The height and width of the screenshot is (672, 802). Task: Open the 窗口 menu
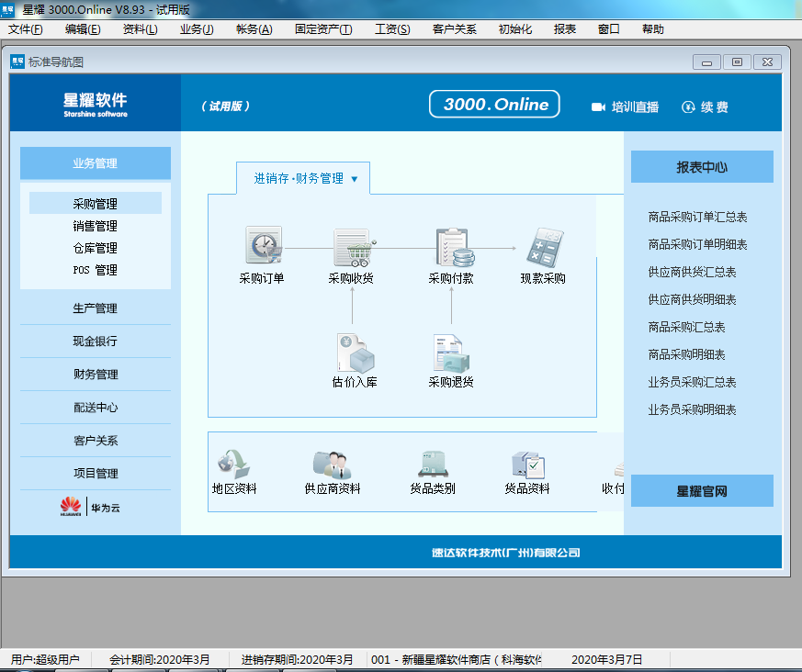point(609,29)
